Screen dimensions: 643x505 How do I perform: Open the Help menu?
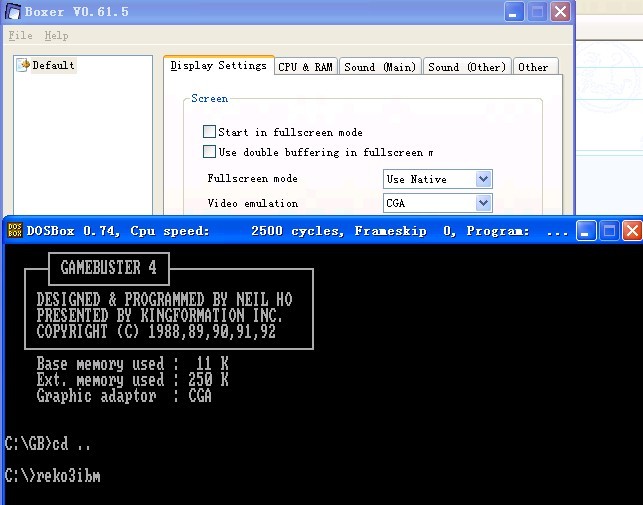57,36
